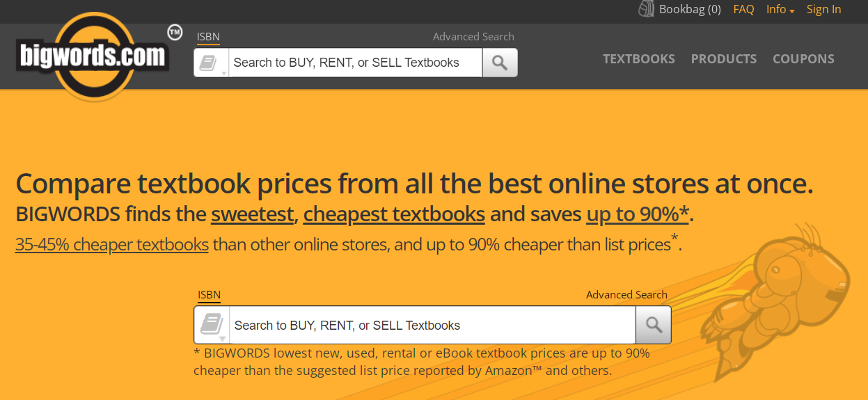868x400 pixels.
Task: Open the TEXTBOOKS menu
Action: (x=639, y=59)
